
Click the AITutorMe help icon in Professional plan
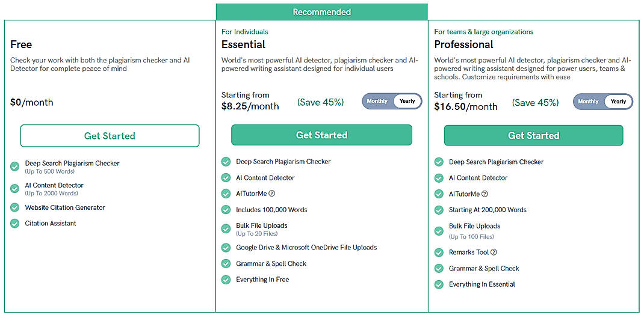pos(485,194)
